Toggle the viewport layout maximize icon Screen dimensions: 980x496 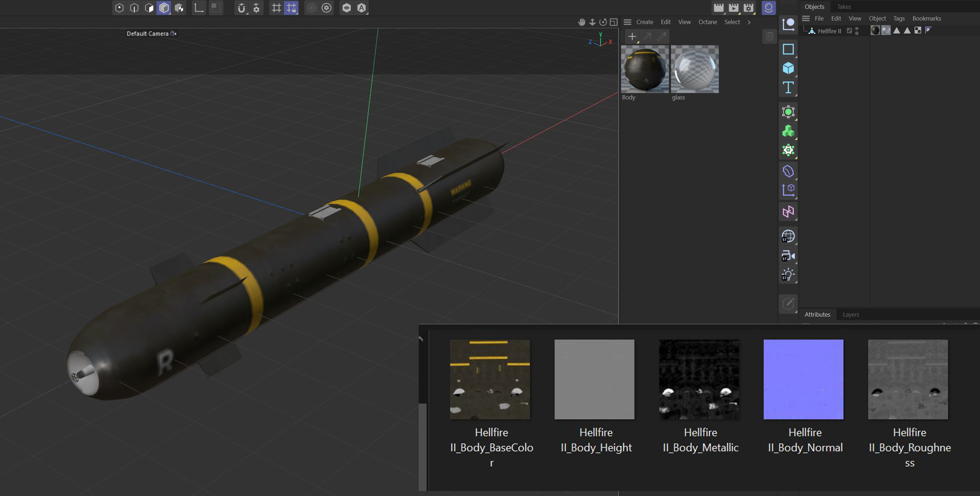(613, 22)
